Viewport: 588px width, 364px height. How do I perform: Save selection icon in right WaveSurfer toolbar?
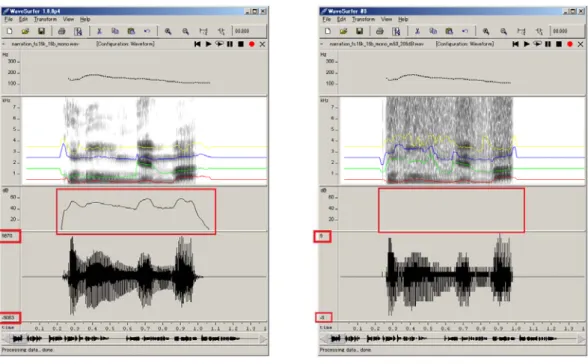[x=396, y=31]
